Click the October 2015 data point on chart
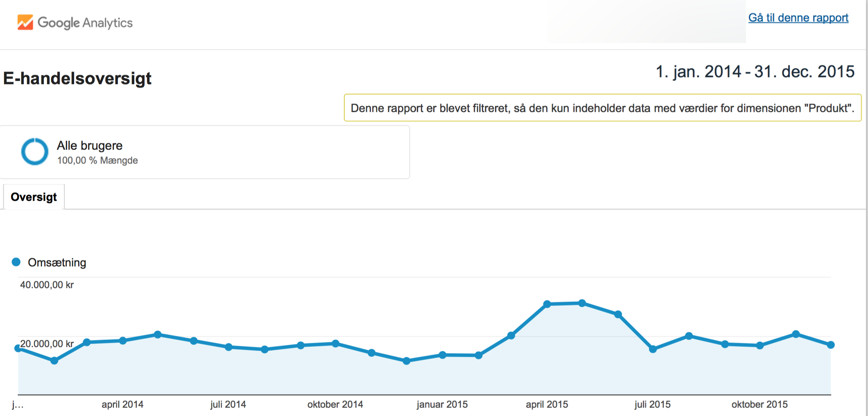The height and width of the screenshot is (416, 868). [760, 346]
